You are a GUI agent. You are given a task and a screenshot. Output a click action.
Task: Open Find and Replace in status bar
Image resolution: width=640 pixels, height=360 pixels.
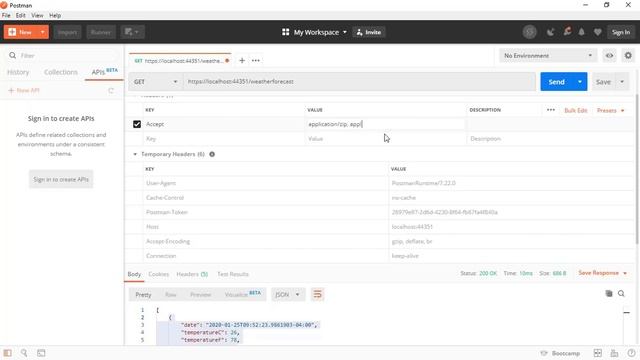(x=24, y=353)
